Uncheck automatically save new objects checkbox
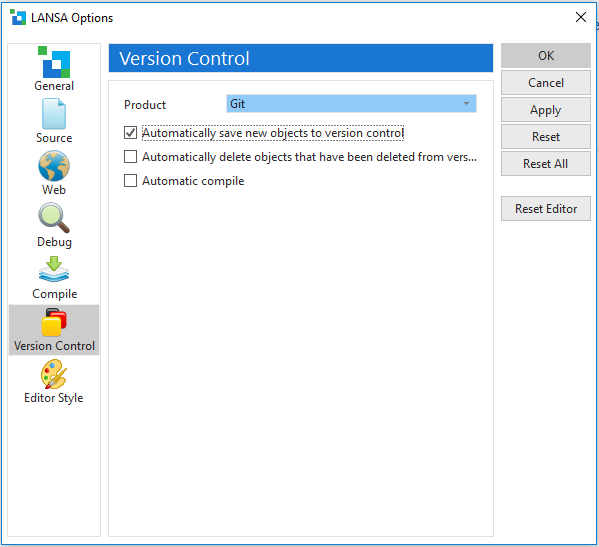Screen dimensions: 599x547 pos(130,133)
